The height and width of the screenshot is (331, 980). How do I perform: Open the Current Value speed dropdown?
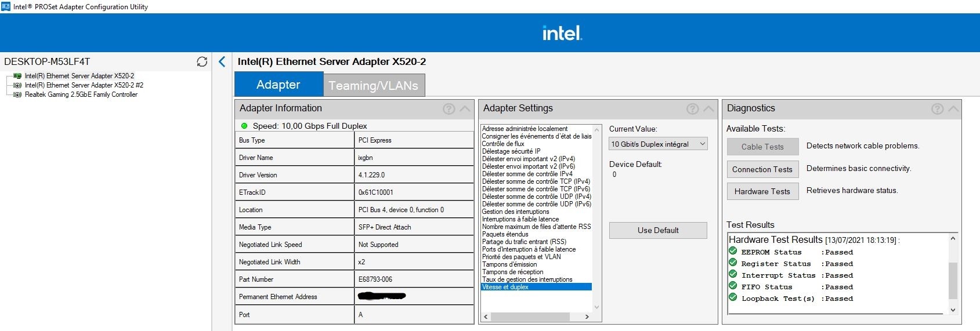[658, 144]
